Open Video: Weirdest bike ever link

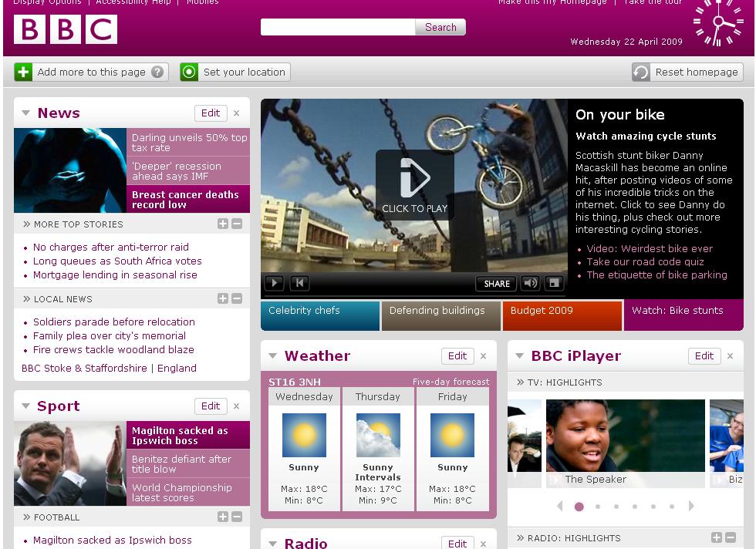[x=650, y=249]
